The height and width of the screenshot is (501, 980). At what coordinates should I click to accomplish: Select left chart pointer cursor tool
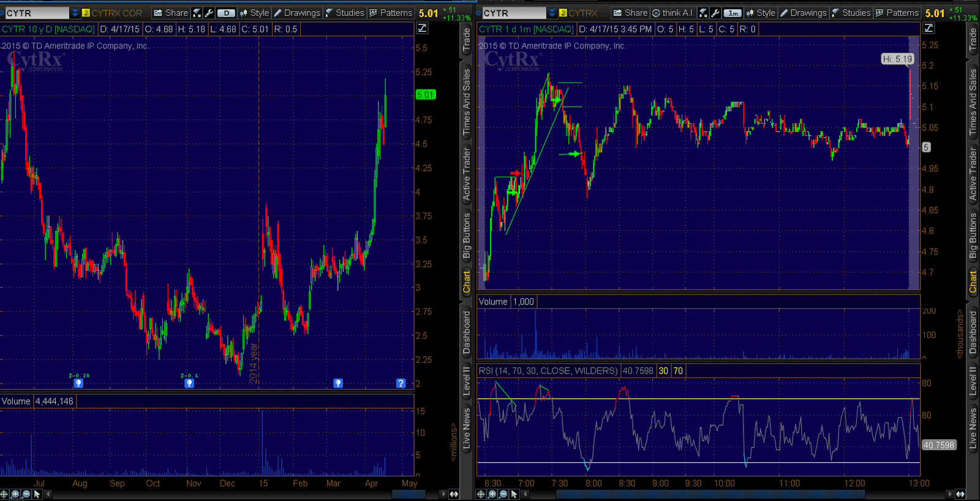(x=37, y=494)
